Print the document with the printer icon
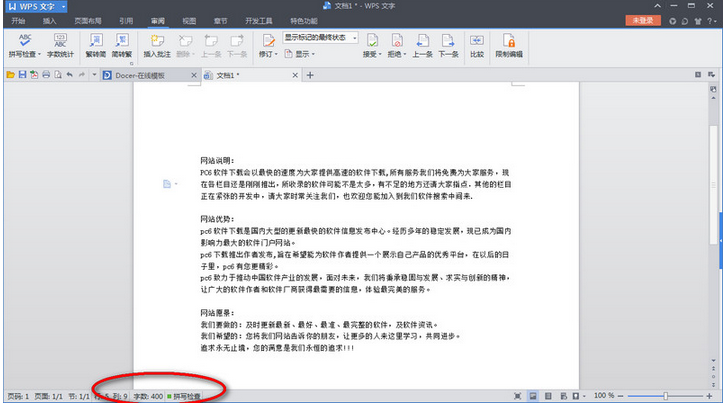Screen dimensions: 725x407 tap(46, 74)
